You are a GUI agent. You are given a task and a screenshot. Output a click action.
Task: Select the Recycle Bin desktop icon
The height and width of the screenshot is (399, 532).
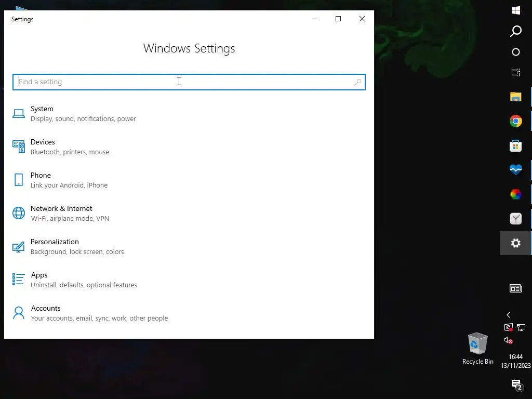click(x=478, y=349)
